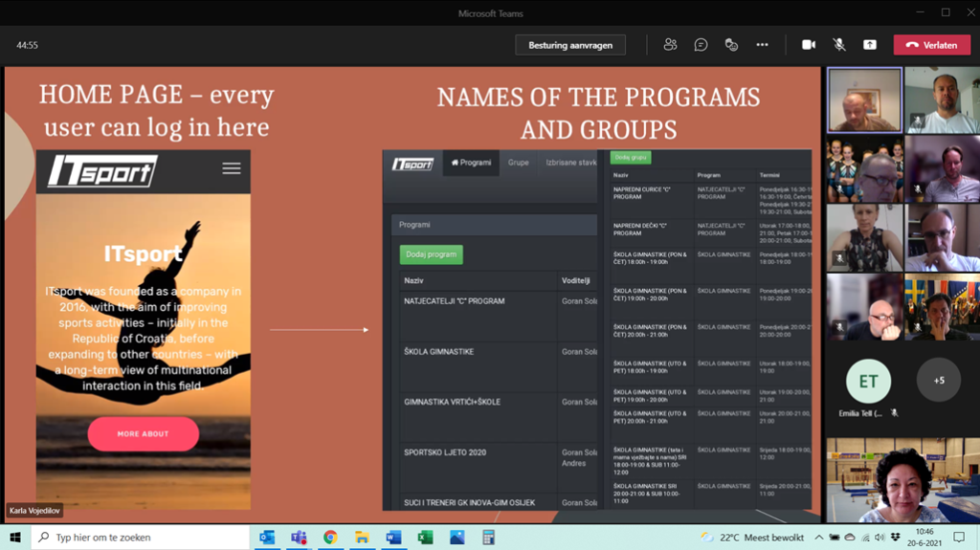This screenshot has height=550, width=980.
Task: Click NAPREDNI CURICE "C" PROGRAM group row
Action: pos(711,200)
